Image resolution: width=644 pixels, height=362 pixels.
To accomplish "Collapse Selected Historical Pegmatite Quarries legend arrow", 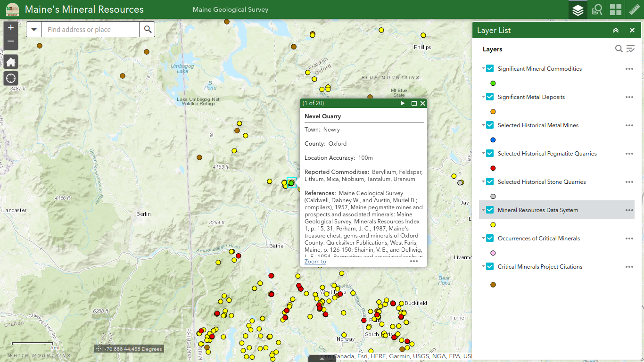I will tap(483, 153).
